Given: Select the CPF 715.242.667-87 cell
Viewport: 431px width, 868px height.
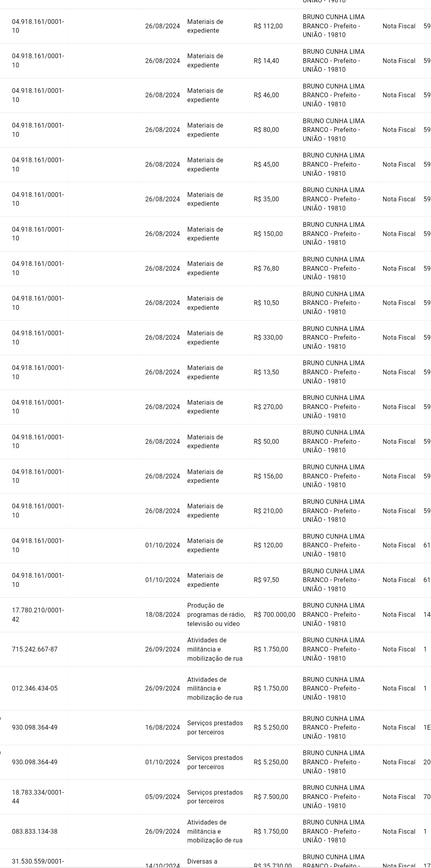Looking at the screenshot, I should click(35, 649).
